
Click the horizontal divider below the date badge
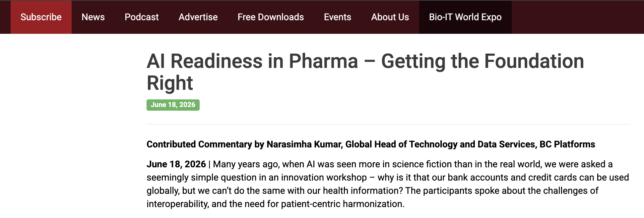pos(389,124)
